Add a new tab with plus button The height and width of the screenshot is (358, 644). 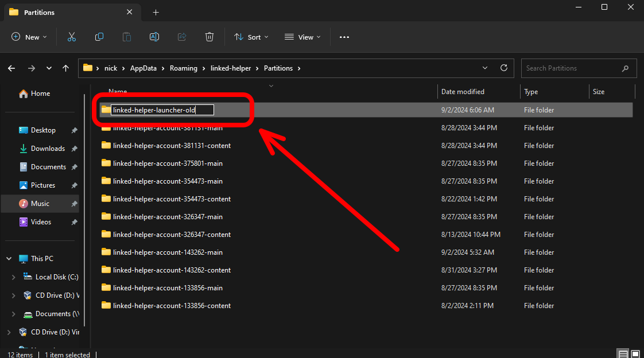156,12
